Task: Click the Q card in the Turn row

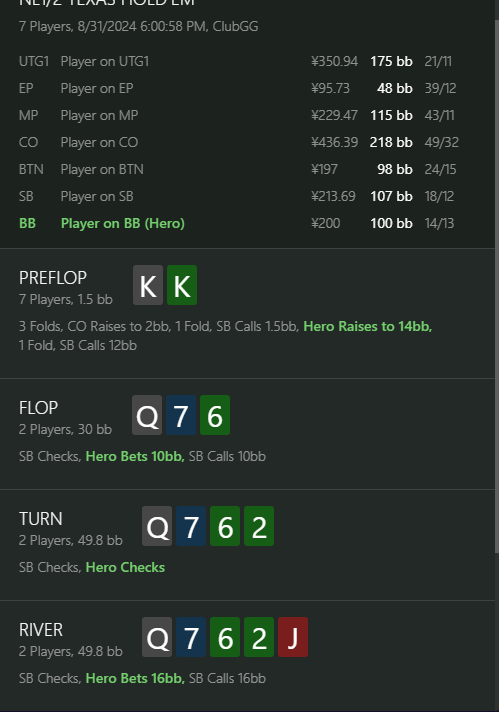Action: 157,526
